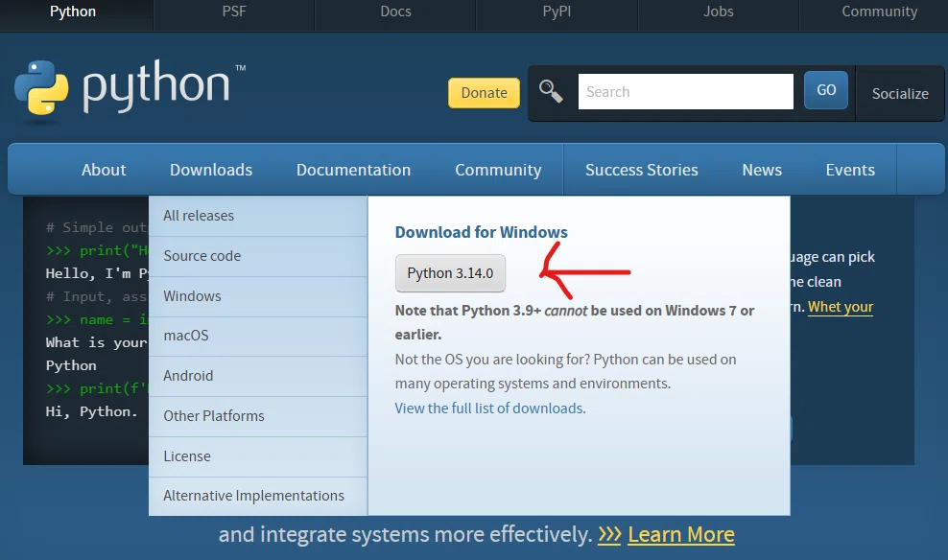Open the PSF top tab
The image size is (948, 560).
pyautogui.click(x=234, y=12)
